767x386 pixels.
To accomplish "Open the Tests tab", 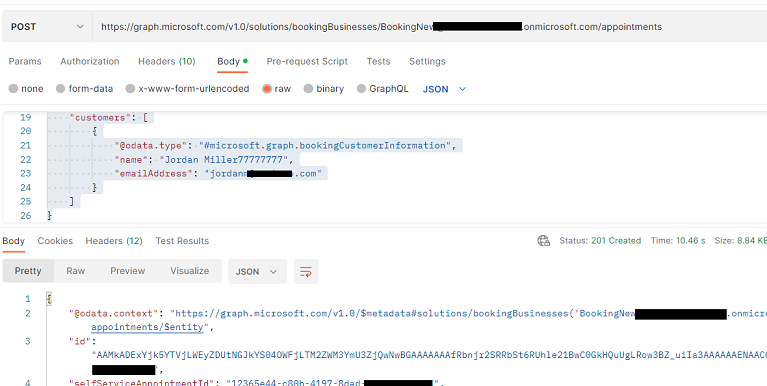I will pyautogui.click(x=378, y=62).
